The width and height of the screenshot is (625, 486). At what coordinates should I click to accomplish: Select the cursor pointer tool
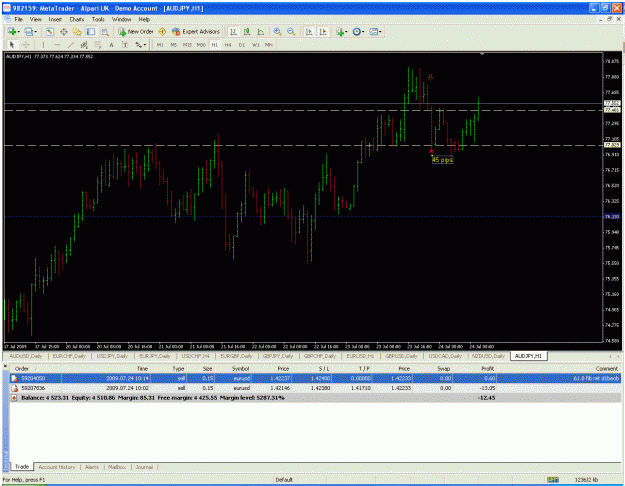[x=12, y=45]
